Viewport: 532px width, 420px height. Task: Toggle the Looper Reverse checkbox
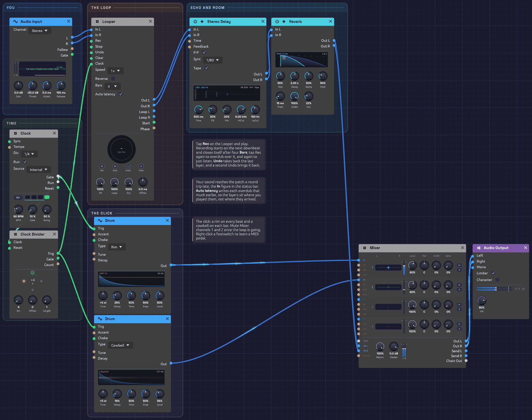(x=113, y=78)
